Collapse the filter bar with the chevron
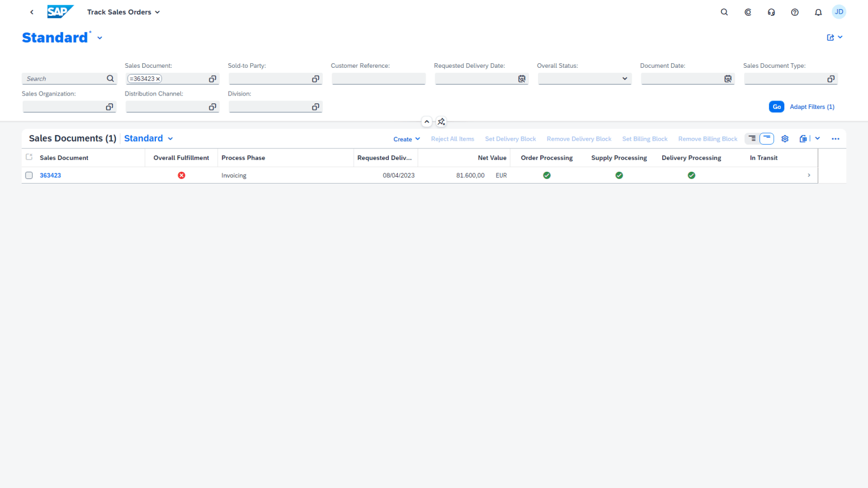This screenshot has width=868, height=488. (x=427, y=121)
